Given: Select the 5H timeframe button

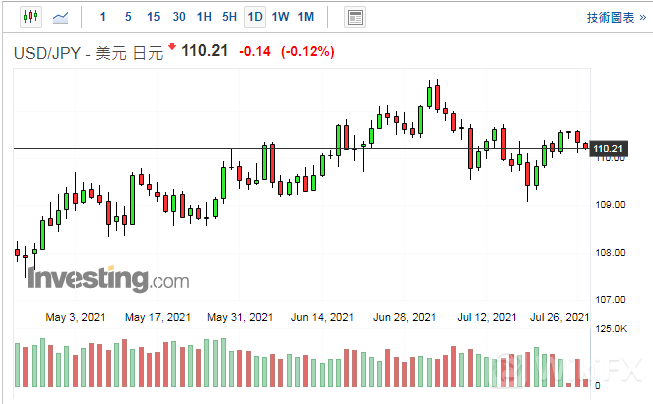Looking at the screenshot, I should [229, 17].
